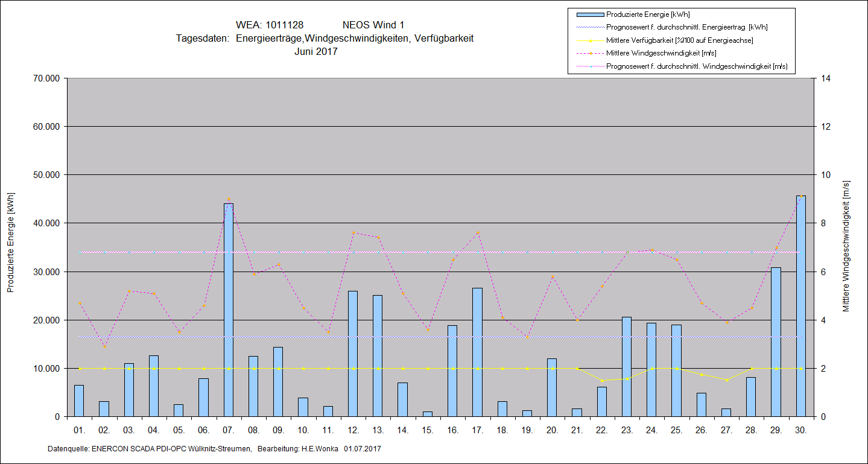868x464 pixels.
Task: Click the title text 'NEOS Wind 1'
Action: 373,25
